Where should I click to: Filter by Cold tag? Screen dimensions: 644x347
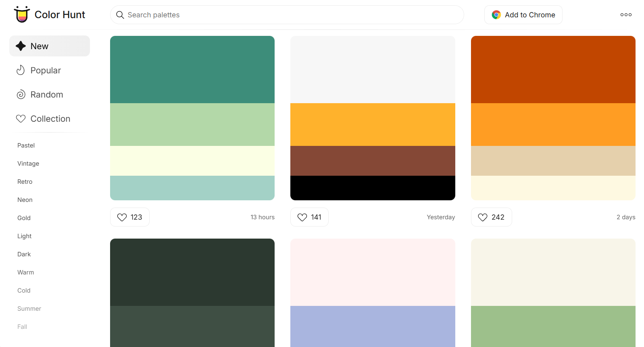pos(24,291)
